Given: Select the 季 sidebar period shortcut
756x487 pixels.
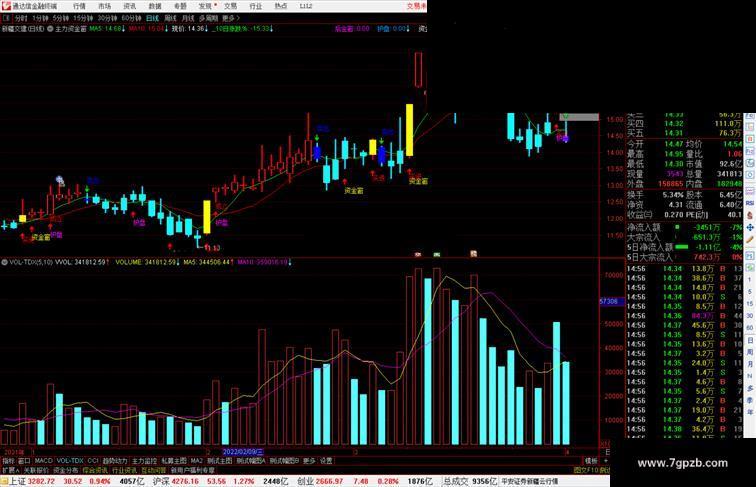Looking at the screenshot, I should tap(750, 400).
